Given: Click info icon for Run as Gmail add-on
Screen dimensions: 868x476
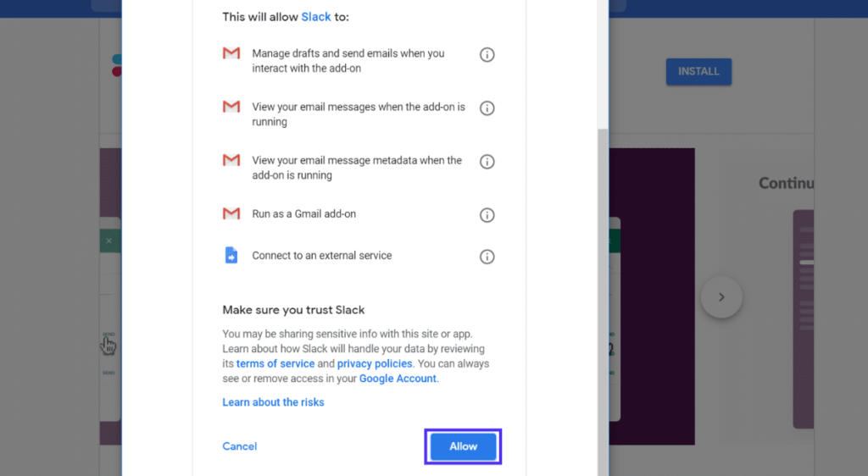Looking at the screenshot, I should click(487, 215).
